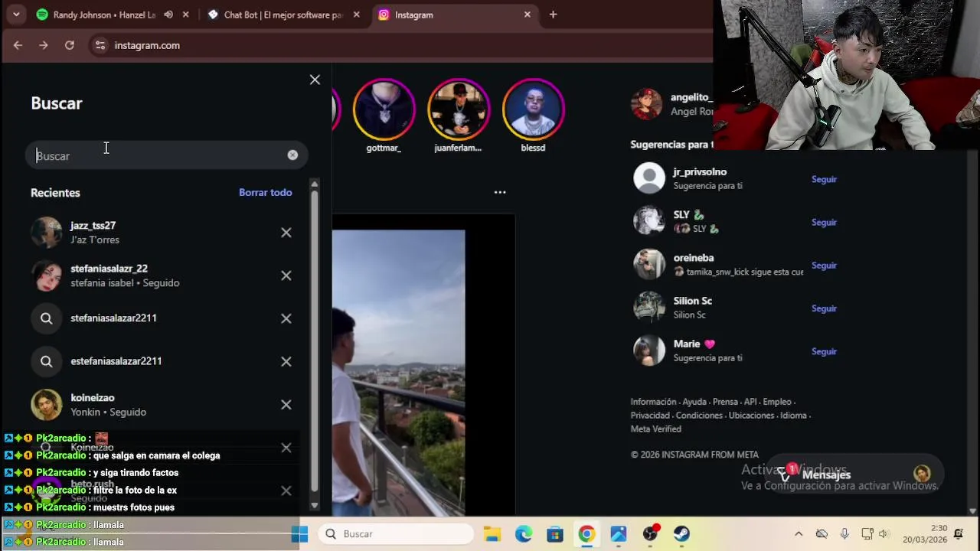Open Información footer link
This screenshot has width=980, height=551.
pyautogui.click(x=653, y=402)
